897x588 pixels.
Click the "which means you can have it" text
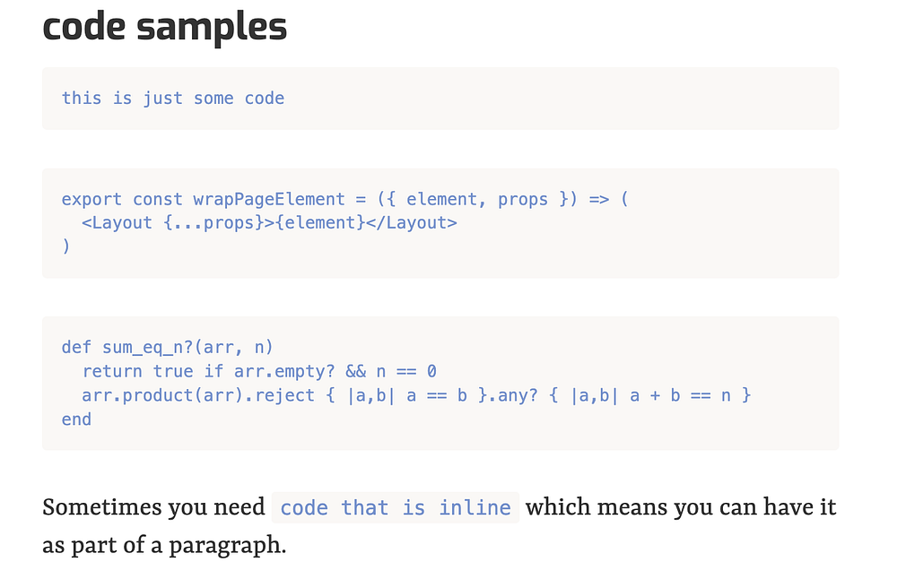(681, 508)
